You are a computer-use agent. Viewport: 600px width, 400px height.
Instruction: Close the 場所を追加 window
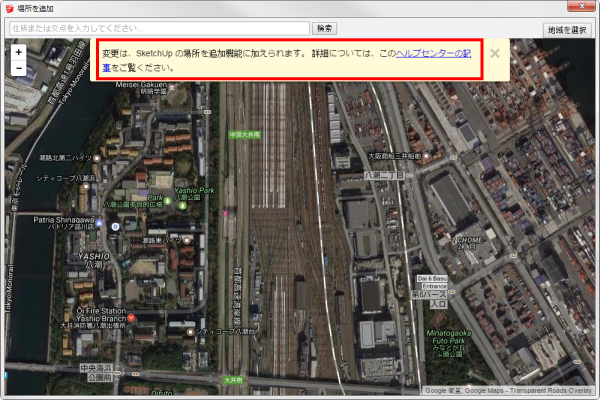pyautogui.click(x=581, y=6)
